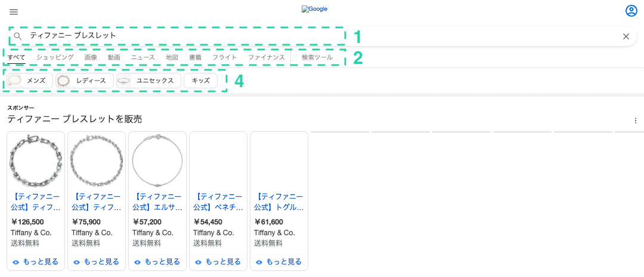Open the エルサ product title link
The image size is (644, 277).
(x=157, y=202)
